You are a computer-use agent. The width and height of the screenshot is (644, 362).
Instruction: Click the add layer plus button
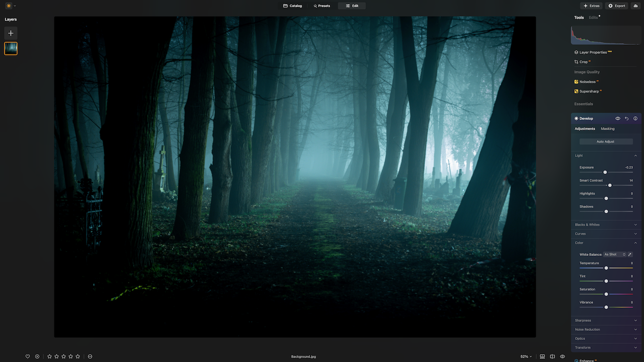tap(11, 33)
